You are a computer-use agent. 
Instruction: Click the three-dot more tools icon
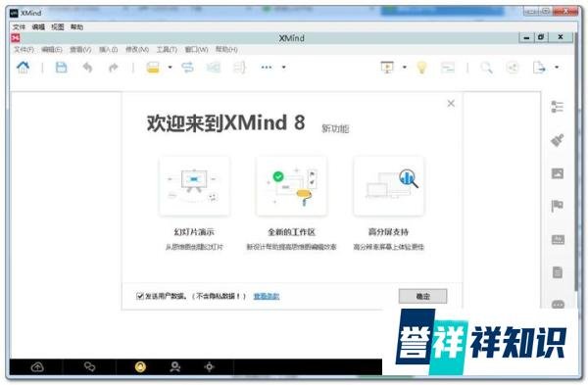coord(267,68)
